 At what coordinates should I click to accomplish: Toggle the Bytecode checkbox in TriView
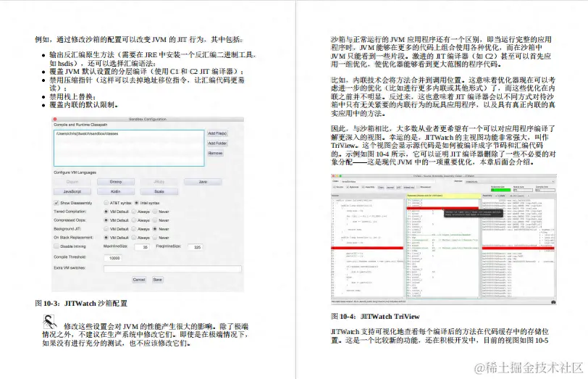348,187
